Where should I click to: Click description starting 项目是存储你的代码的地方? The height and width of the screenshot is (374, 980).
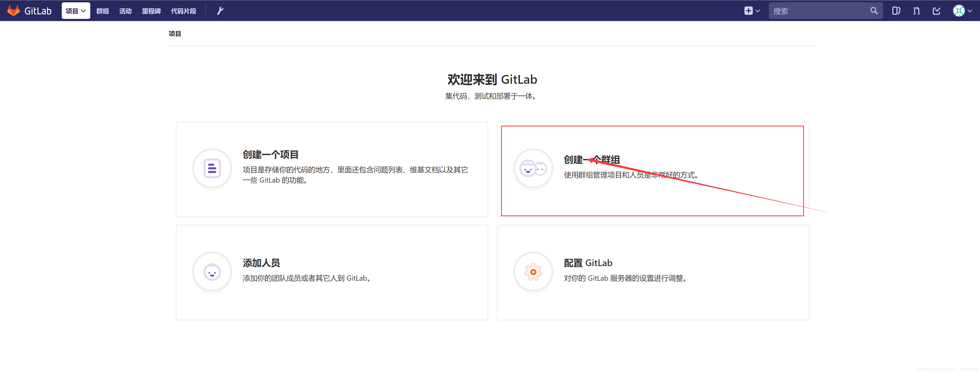click(355, 175)
